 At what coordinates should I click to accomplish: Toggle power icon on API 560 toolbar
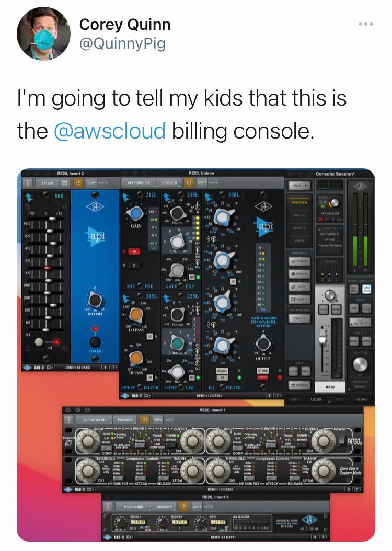[78, 183]
